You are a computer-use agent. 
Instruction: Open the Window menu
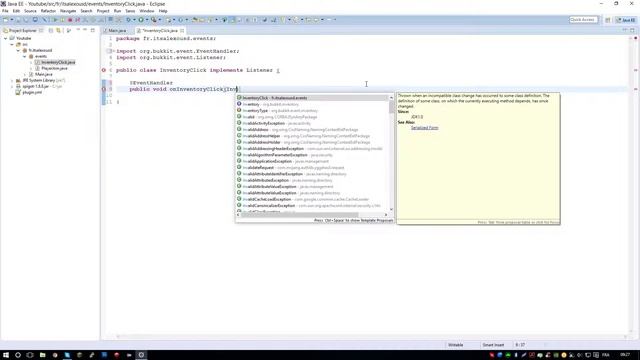click(147, 11)
